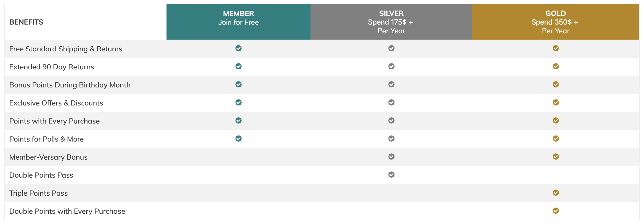The height and width of the screenshot is (224, 644).
Task: Click the Member checkmark for Free Standard Shipping
Action: 238,48
